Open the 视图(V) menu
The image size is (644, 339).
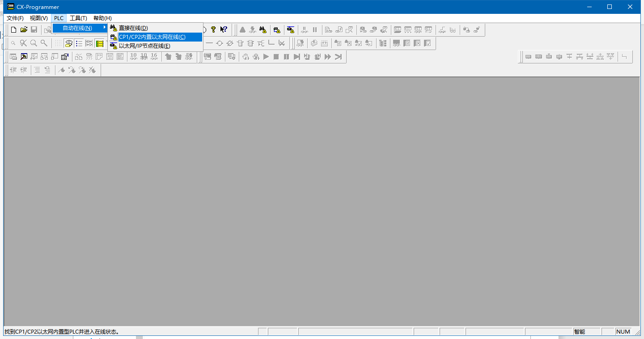38,18
